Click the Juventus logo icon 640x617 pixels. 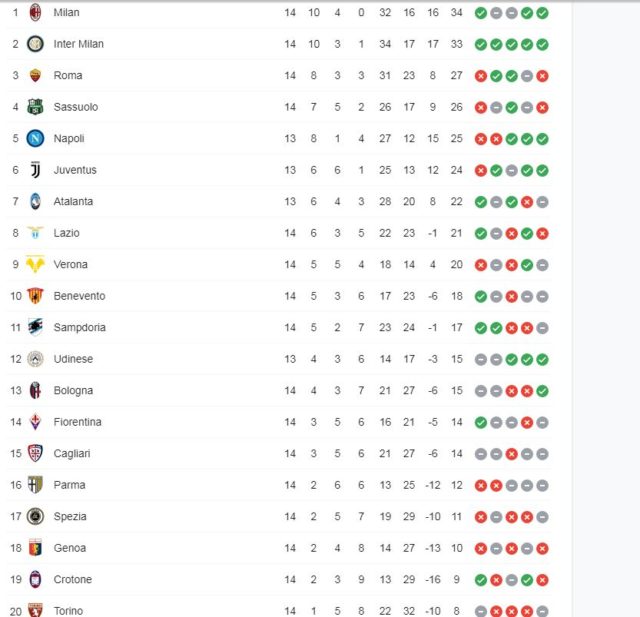(x=35, y=170)
